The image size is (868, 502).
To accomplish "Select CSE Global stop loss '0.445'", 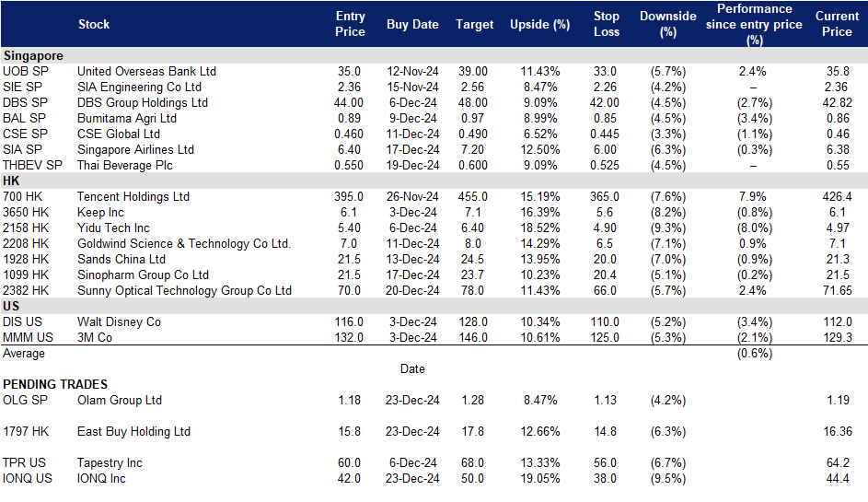I will [605, 134].
